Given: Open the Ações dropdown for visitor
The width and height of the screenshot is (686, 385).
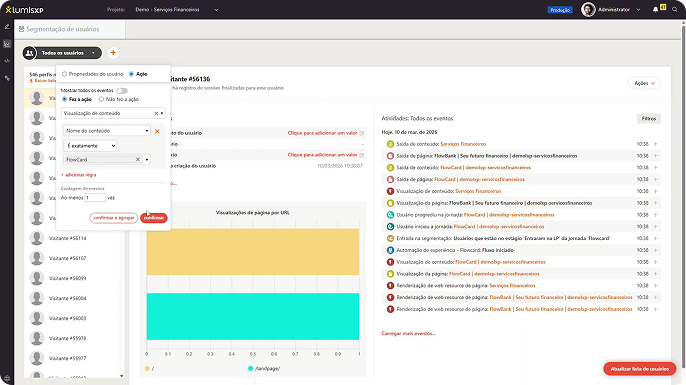Looking at the screenshot, I should coord(644,83).
